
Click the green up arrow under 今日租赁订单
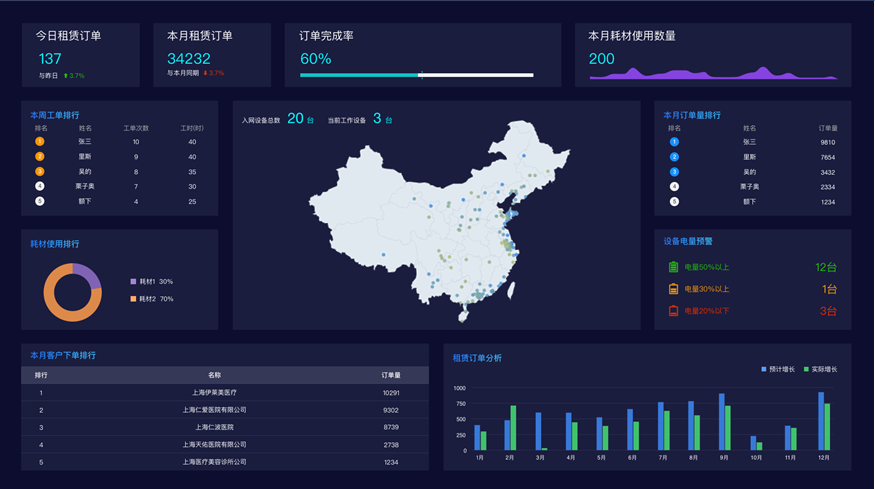[65, 76]
